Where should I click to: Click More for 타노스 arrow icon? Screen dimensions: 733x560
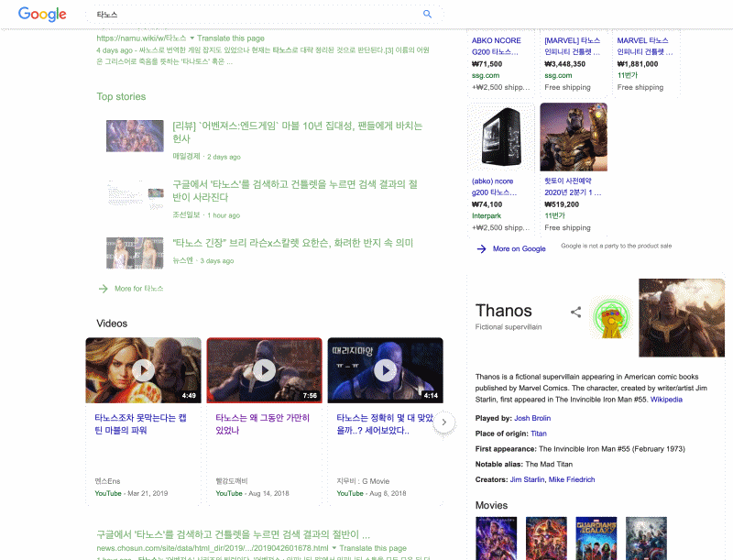104,289
